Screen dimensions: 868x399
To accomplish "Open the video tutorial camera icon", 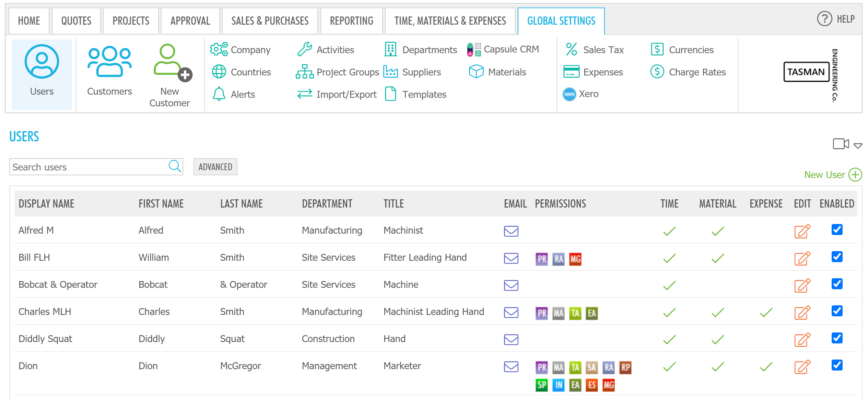I will tap(840, 144).
